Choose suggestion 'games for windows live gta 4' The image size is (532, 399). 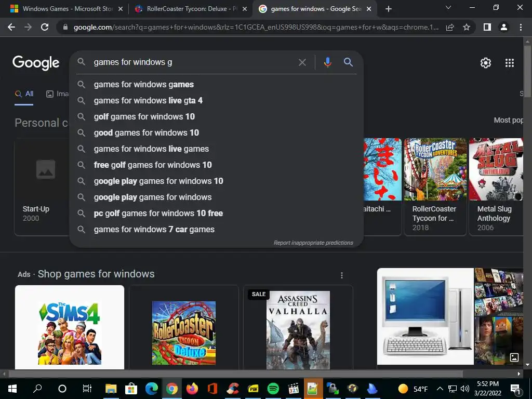pyautogui.click(x=217, y=100)
